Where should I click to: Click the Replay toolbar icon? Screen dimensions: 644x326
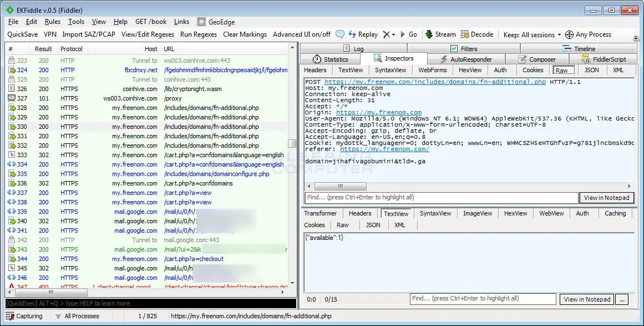[352, 34]
